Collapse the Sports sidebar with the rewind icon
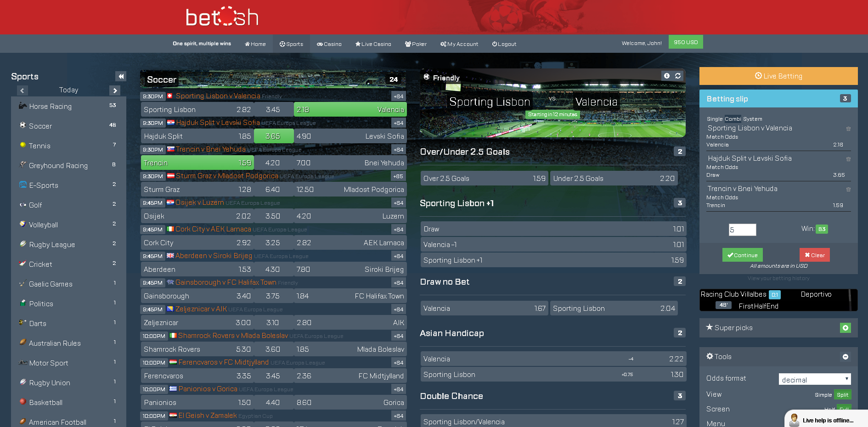Screen dimensions: 868x427 point(121,76)
